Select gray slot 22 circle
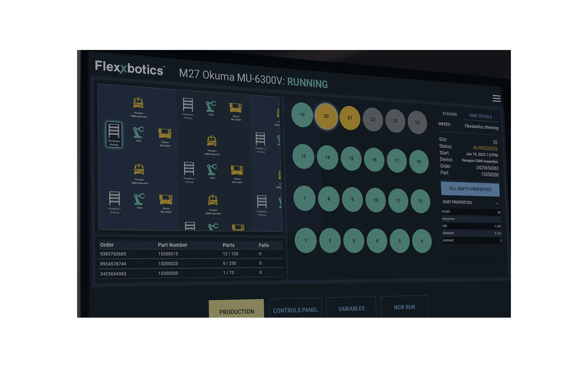The height and width of the screenshot is (368, 588). point(373,119)
